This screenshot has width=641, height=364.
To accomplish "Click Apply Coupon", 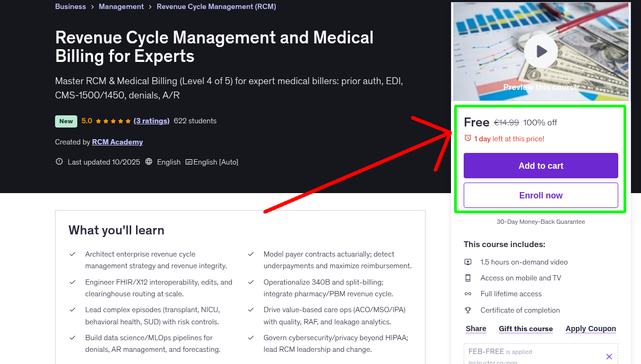I will 590,328.
